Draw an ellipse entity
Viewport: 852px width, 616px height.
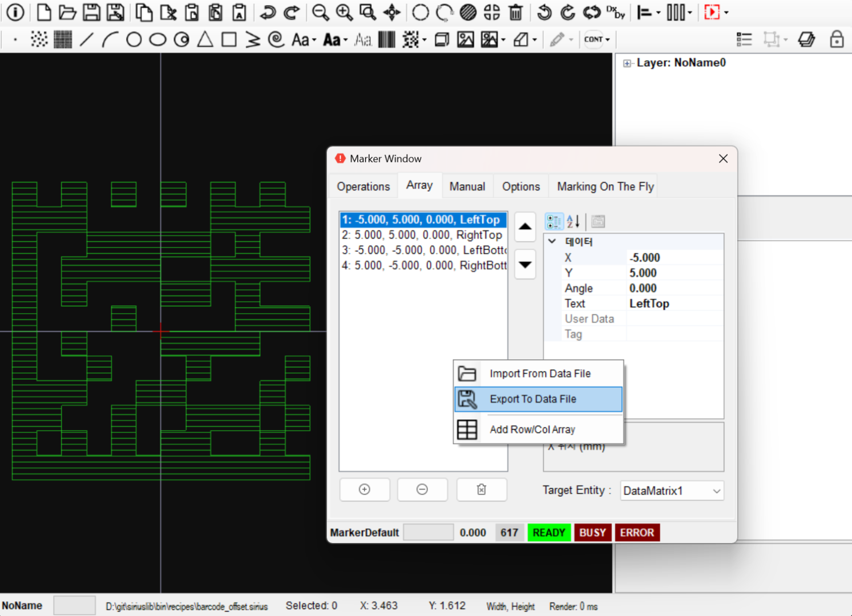158,39
